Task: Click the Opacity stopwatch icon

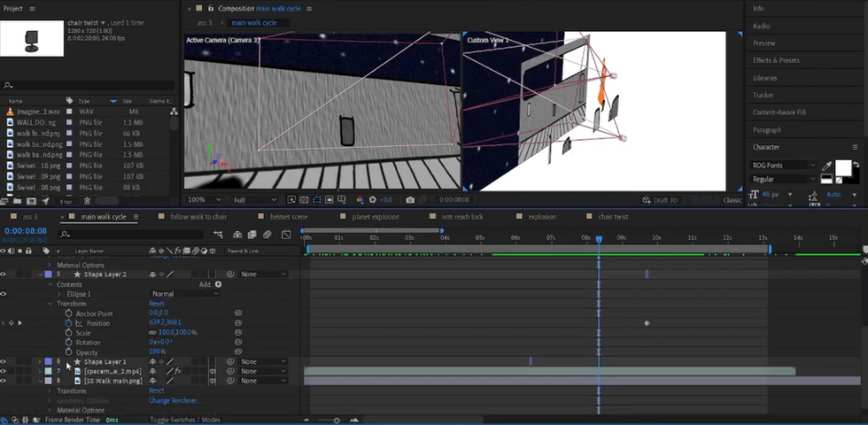Action: tap(69, 352)
